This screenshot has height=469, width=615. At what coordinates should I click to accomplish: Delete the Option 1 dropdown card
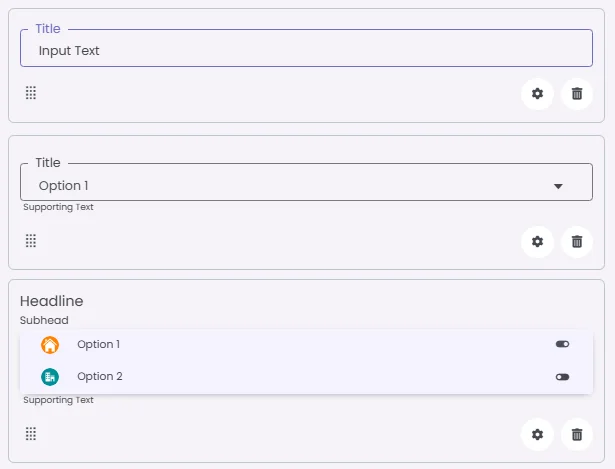[577, 241]
